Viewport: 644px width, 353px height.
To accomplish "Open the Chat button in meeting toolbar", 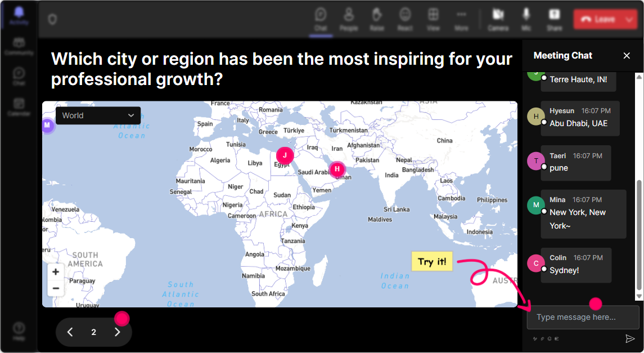I will (321, 19).
